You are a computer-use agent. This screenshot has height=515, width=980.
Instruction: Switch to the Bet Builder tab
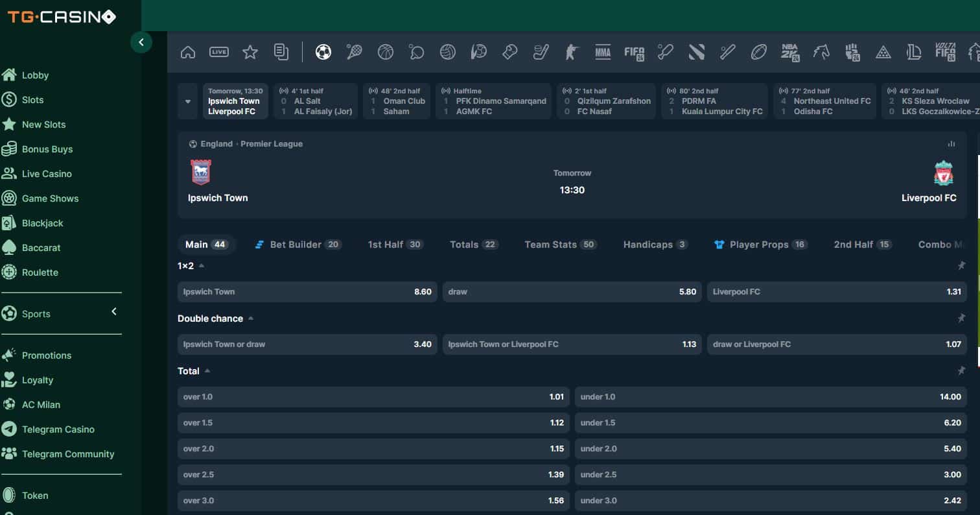point(298,245)
